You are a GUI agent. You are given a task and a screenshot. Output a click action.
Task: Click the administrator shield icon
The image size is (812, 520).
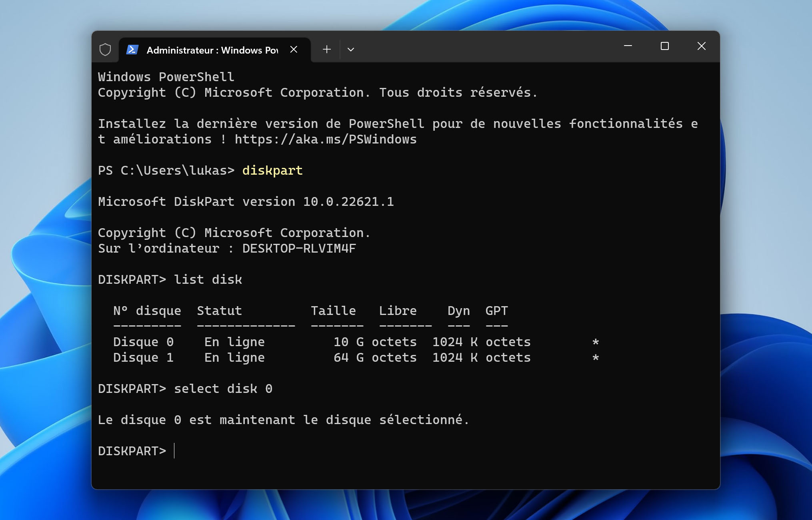coord(105,50)
